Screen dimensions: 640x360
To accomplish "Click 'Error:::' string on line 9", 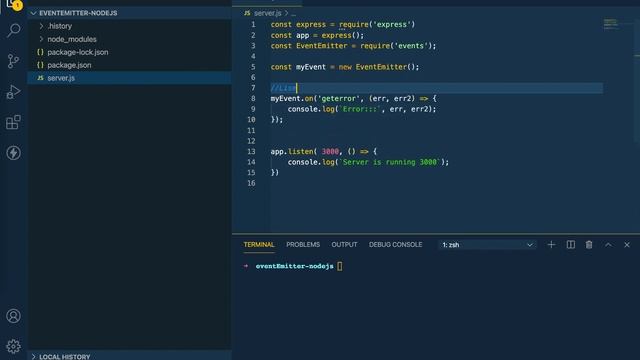I will click(x=360, y=109).
